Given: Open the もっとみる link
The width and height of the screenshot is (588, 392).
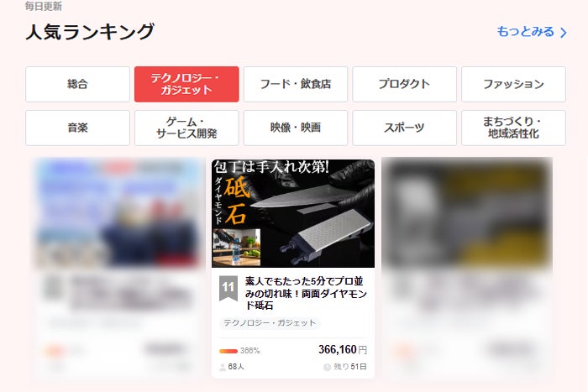Looking at the screenshot, I should click(x=532, y=32).
